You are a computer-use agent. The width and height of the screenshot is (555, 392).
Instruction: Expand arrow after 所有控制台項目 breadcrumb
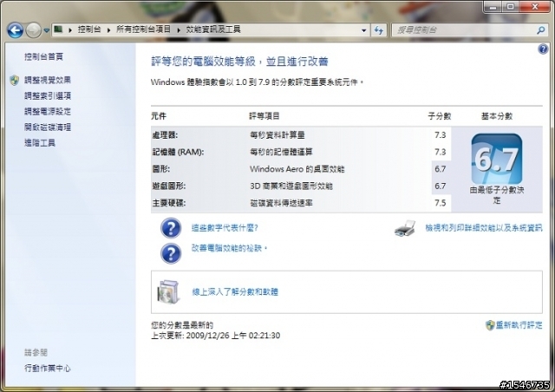(x=179, y=30)
